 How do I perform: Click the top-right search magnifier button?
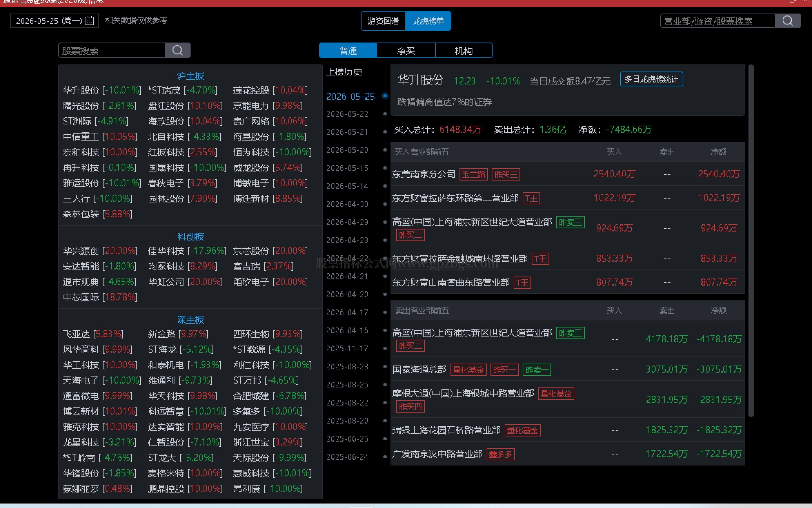(787, 21)
